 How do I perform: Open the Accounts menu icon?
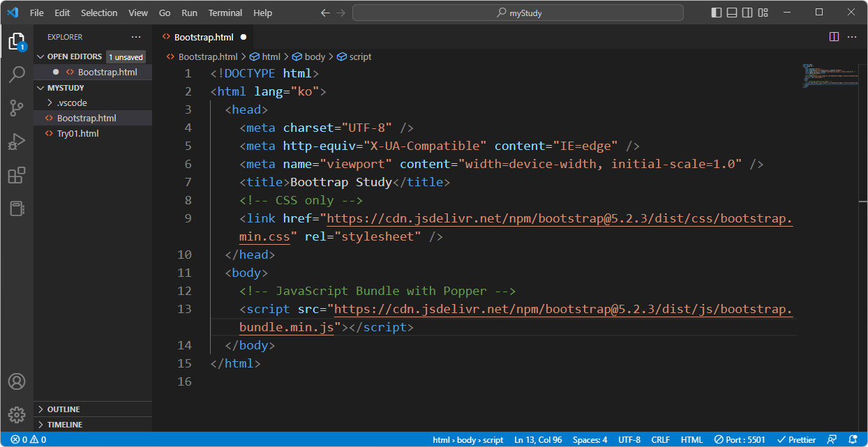pyautogui.click(x=17, y=381)
